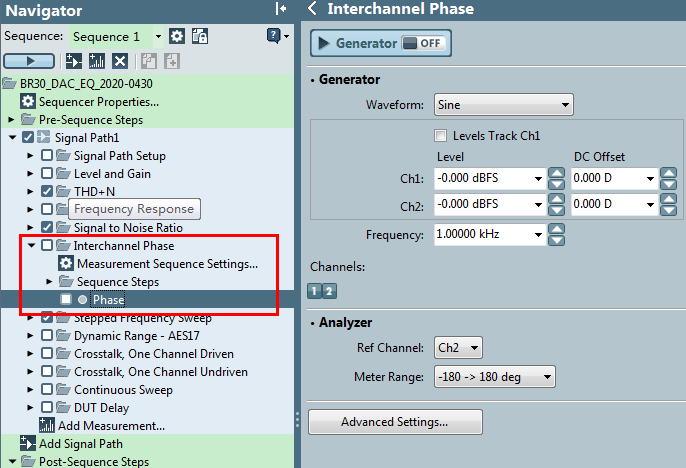Image resolution: width=686 pixels, height=468 pixels.
Task: Check the Phase result checkbox
Action: (66, 299)
